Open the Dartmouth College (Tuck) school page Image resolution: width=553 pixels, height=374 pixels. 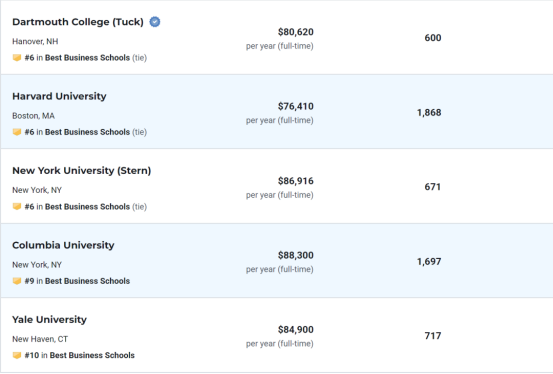78,22
